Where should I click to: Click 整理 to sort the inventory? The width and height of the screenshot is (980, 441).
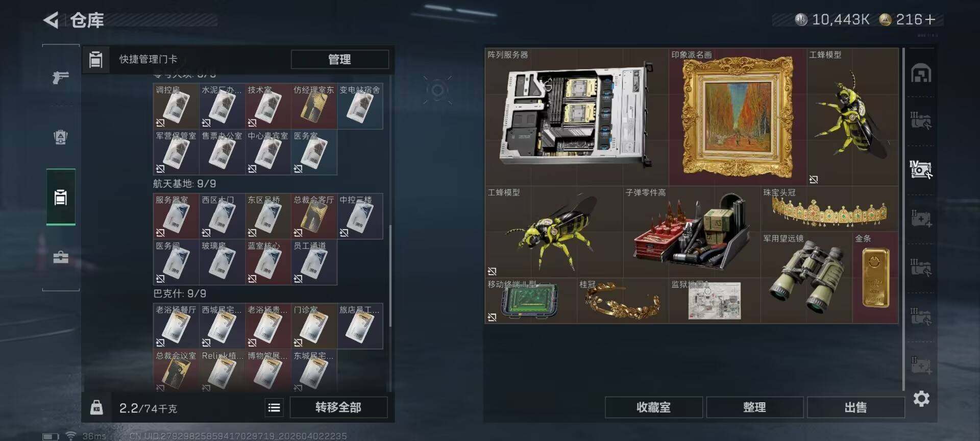point(754,407)
